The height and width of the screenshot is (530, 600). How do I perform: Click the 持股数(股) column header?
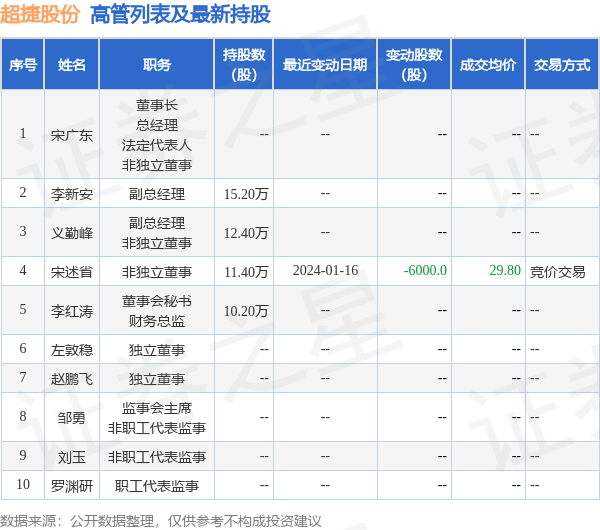[244, 65]
